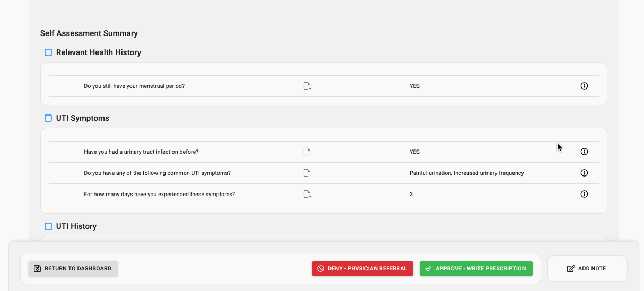Click the symptom duration answer '3'
644x291 pixels.
click(411, 194)
